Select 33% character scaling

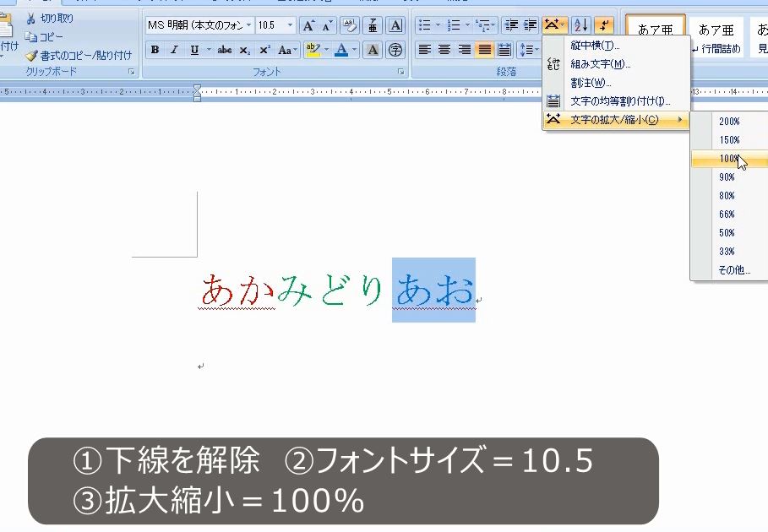(729, 252)
